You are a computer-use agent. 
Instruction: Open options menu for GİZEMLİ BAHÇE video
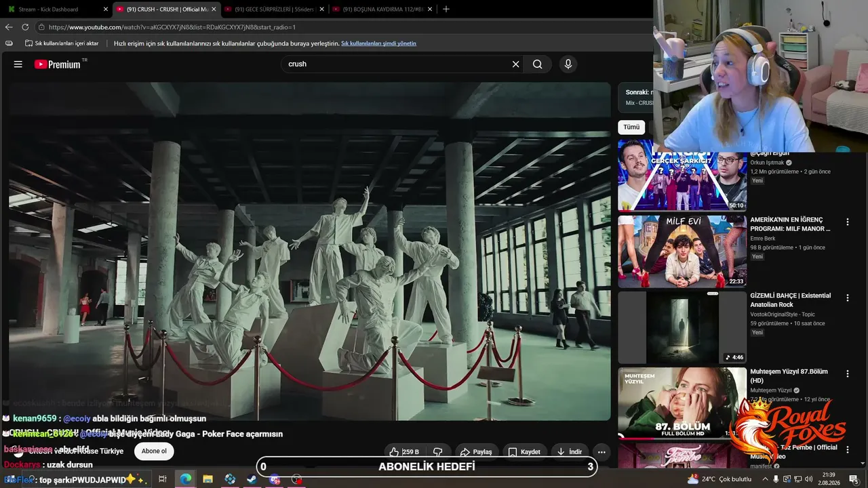click(847, 298)
